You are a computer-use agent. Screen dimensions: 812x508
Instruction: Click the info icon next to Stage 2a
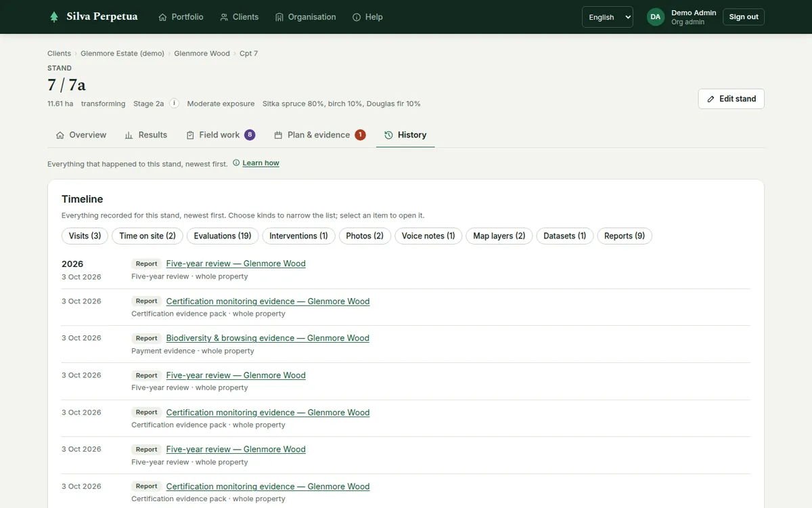coord(174,104)
